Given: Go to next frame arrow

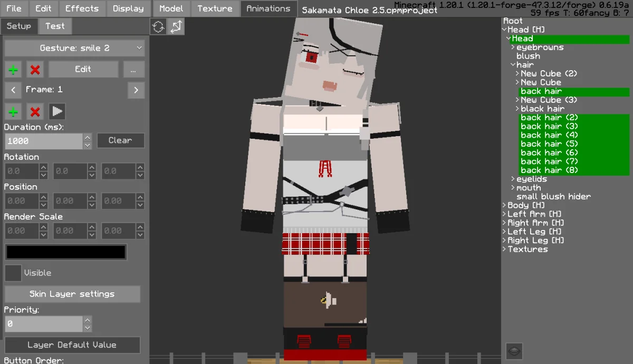Looking at the screenshot, I should 136,90.
